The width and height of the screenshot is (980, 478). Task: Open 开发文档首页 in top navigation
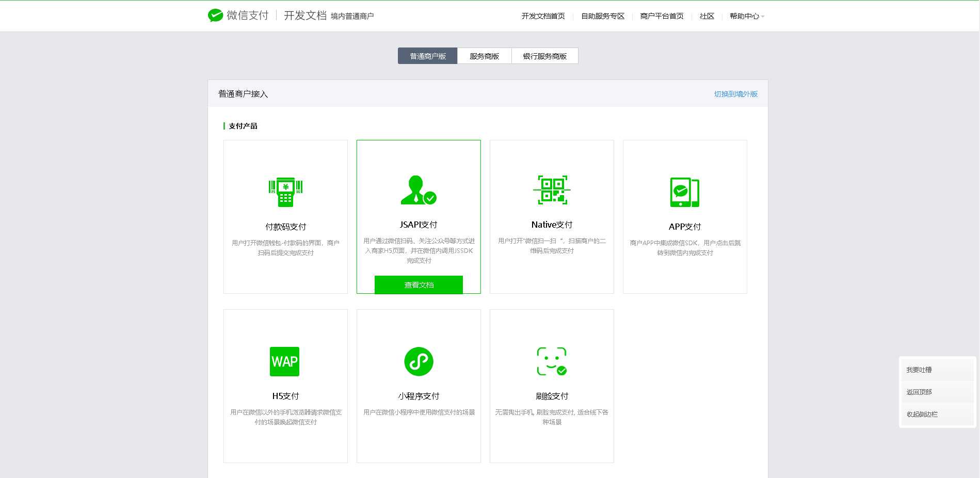pyautogui.click(x=543, y=16)
